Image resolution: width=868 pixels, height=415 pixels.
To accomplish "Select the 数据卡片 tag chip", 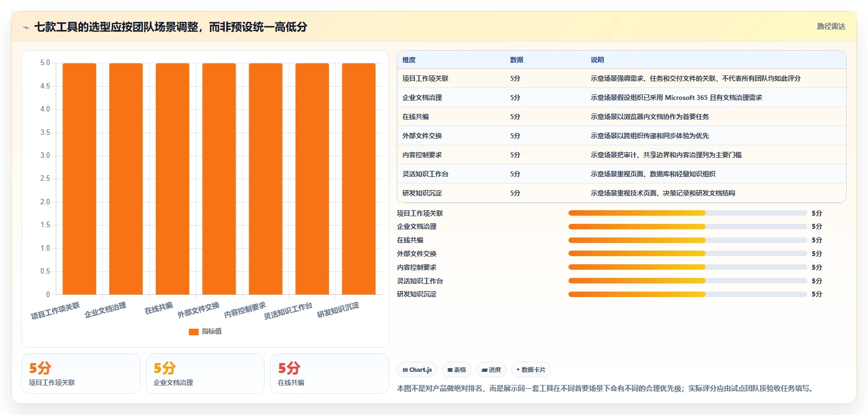I will pos(531,370).
